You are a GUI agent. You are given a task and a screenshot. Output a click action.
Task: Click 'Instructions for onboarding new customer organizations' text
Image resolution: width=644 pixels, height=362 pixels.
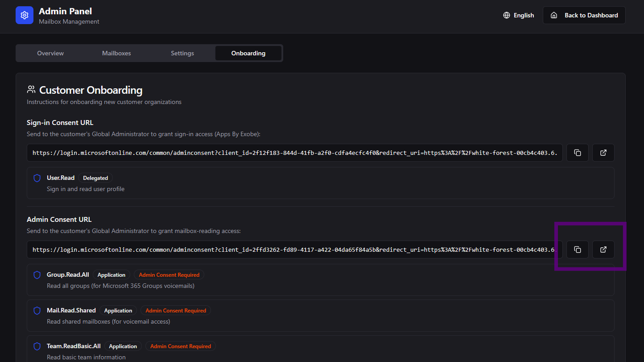tap(104, 102)
